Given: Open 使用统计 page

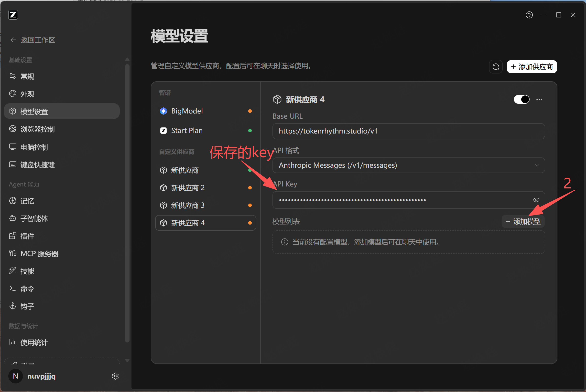Looking at the screenshot, I should [62, 342].
